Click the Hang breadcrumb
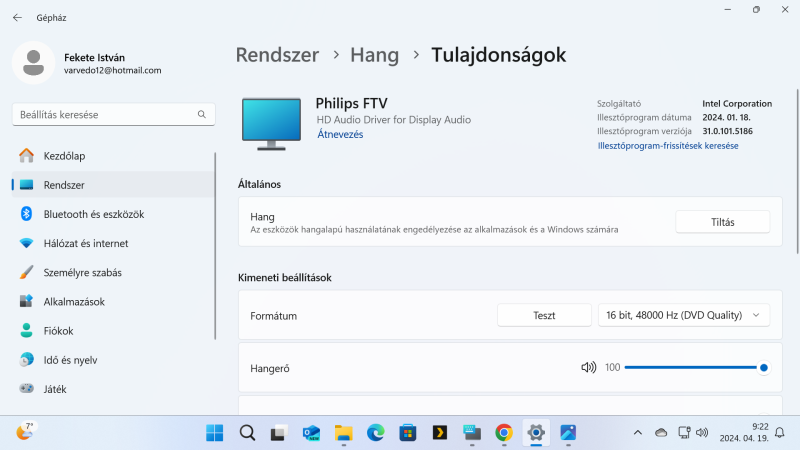 (x=374, y=55)
